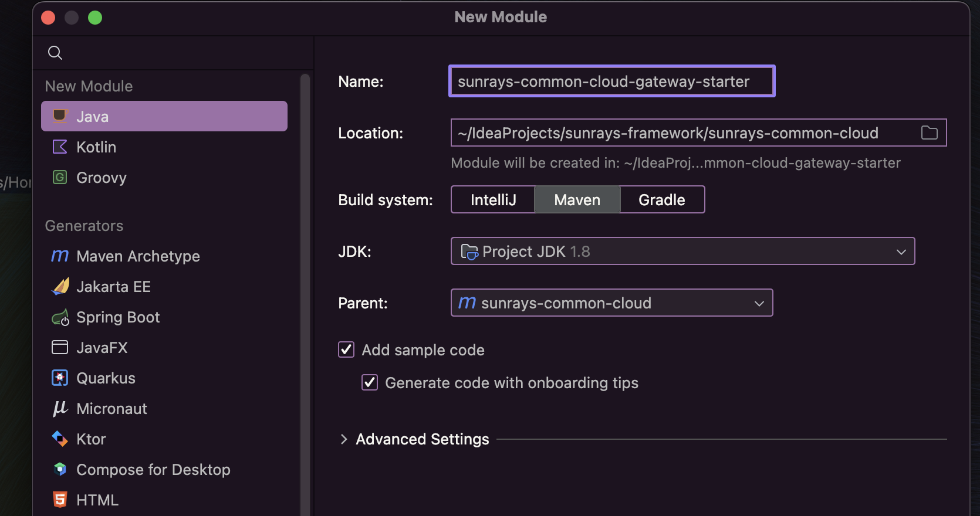Open the Maven Archetype generator label
The height and width of the screenshot is (516, 980).
point(138,256)
